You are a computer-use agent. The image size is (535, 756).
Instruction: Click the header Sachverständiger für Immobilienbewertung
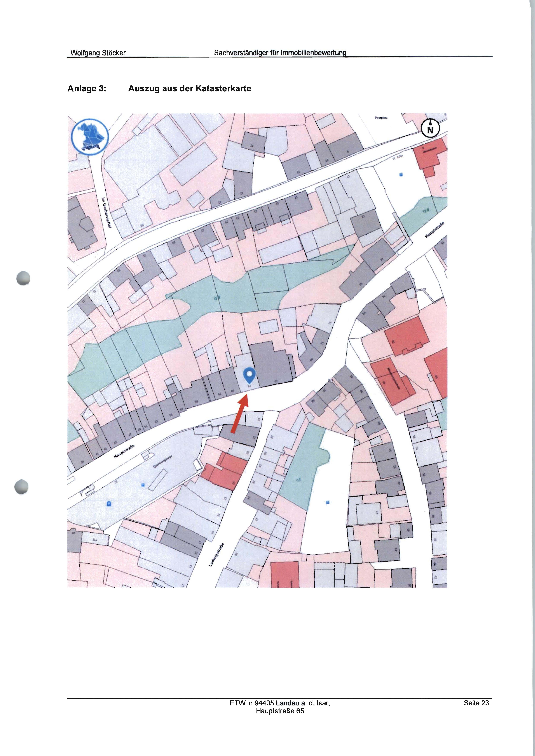(280, 53)
